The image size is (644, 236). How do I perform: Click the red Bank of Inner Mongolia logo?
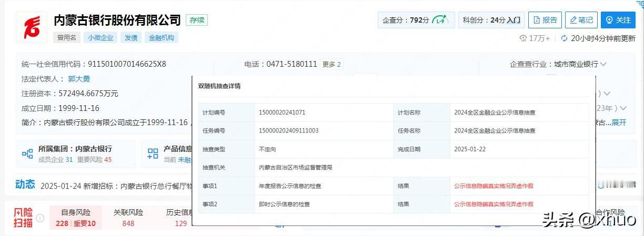pyautogui.click(x=31, y=27)
